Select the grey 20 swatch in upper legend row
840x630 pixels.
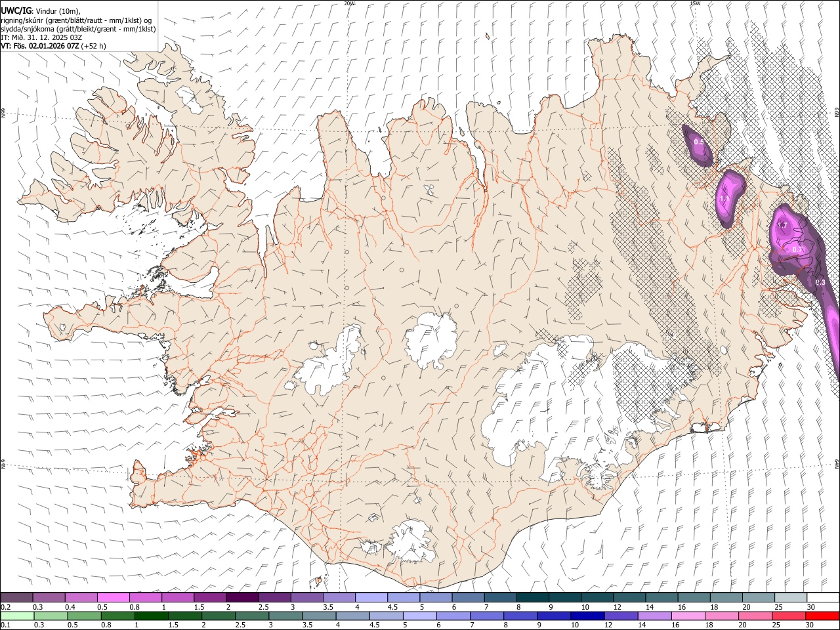coord(758,597)
